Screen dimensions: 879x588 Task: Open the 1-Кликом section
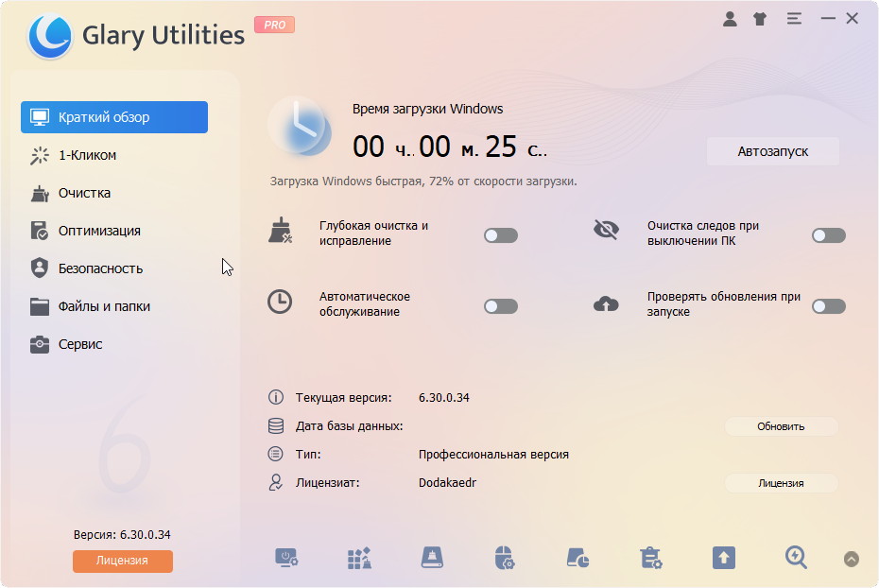tap(114, 155)
